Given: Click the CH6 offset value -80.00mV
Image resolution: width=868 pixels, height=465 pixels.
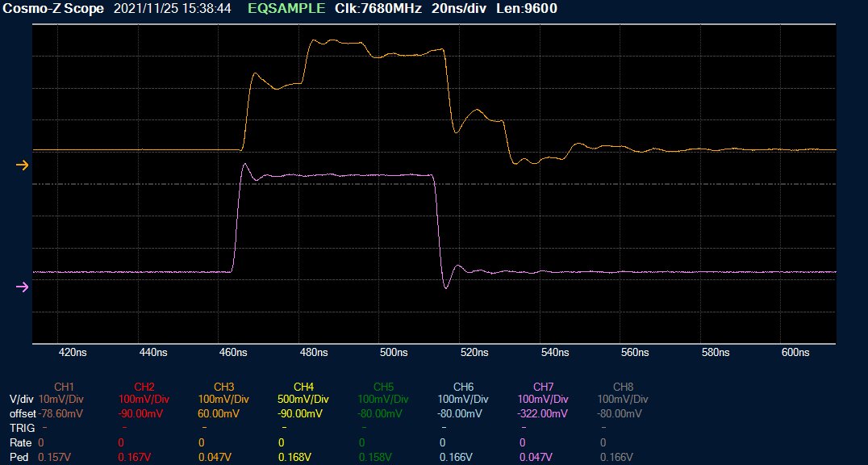Looking at the screenshot, I should click(462, 413).
